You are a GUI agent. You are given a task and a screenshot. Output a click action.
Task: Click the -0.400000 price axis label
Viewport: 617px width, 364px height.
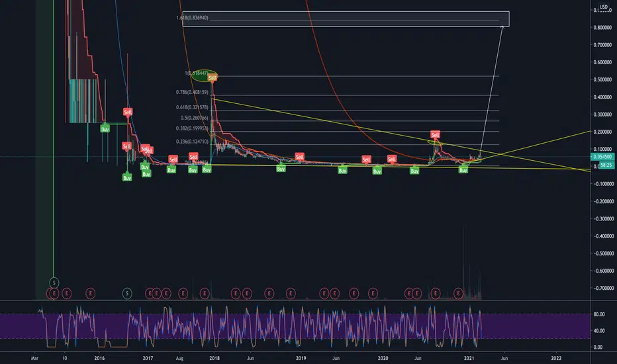pos(602,236)
